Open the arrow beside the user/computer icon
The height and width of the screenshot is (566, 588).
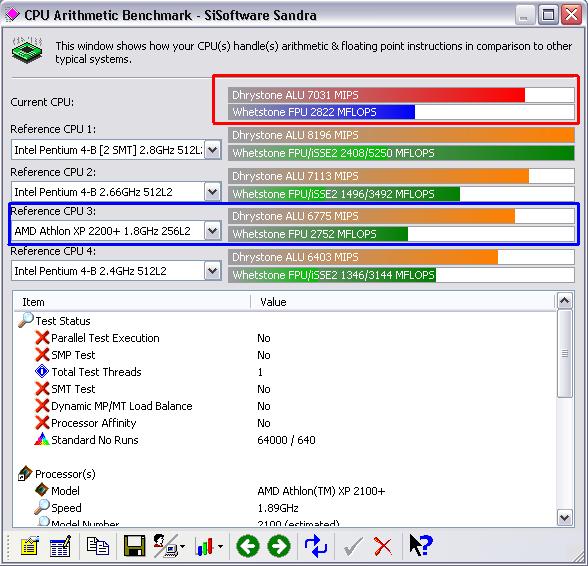[183, 546]
